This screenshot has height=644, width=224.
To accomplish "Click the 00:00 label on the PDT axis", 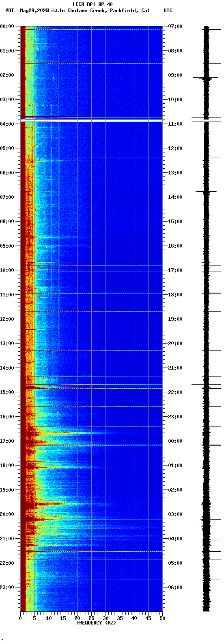I will pyautogui.click(x=7, y=26).
